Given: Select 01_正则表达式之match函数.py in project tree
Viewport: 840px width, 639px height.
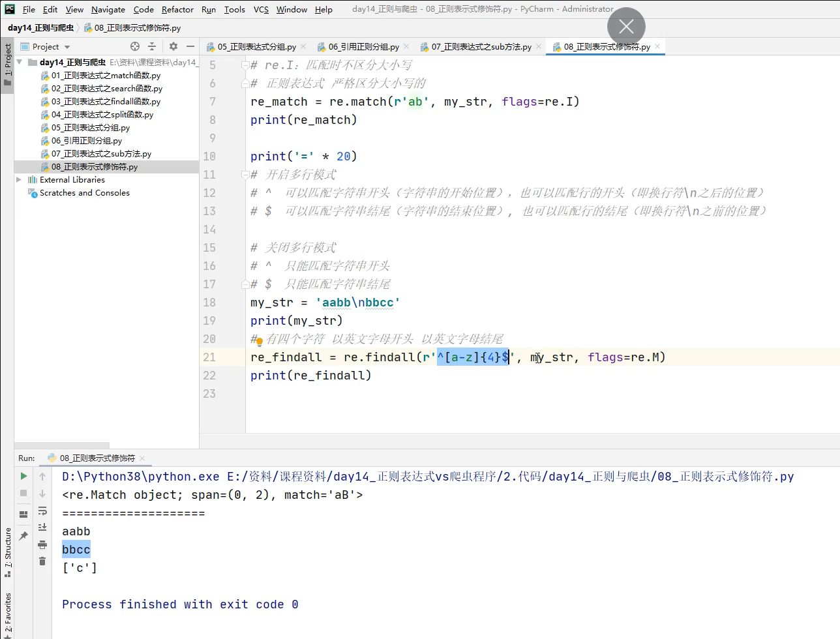Looking at the screenshot, I should point(106,75).
